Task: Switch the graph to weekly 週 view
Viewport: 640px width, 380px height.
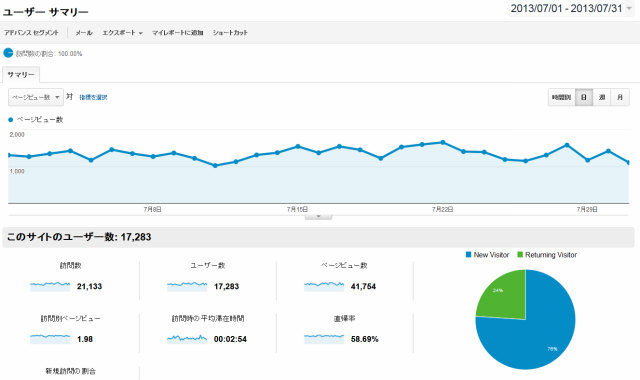Action: coord(602,98)
